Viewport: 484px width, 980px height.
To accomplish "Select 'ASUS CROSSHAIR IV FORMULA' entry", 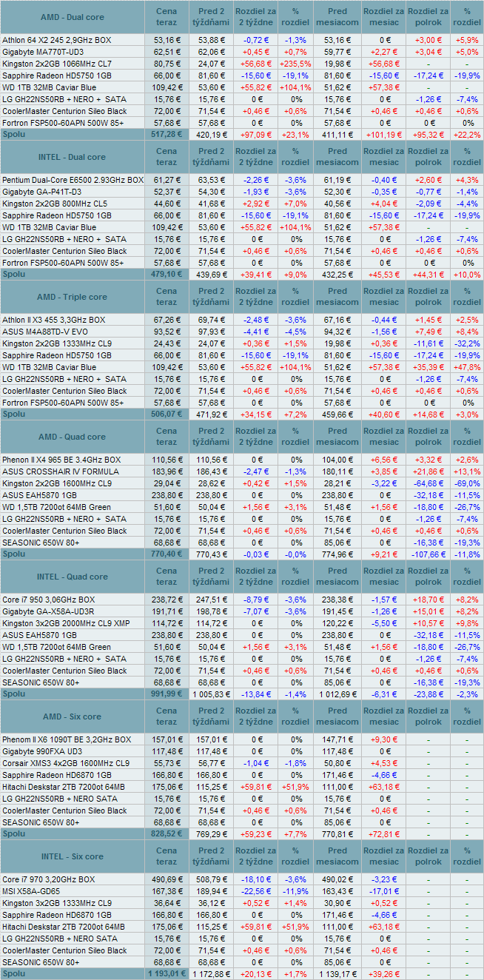I will coord(60,471).
